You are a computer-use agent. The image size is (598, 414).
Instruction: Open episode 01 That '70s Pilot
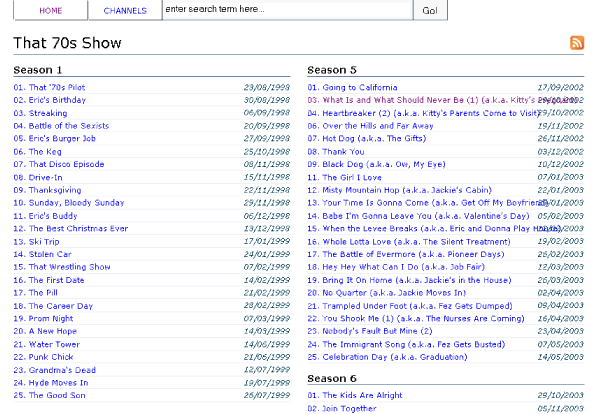49,87
